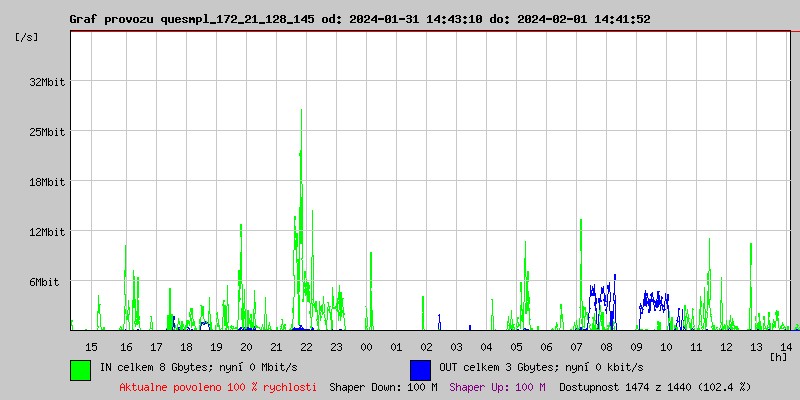Select hour 00 on the time axis
This screenshot has height=400, width=800.
click(366, 346)
